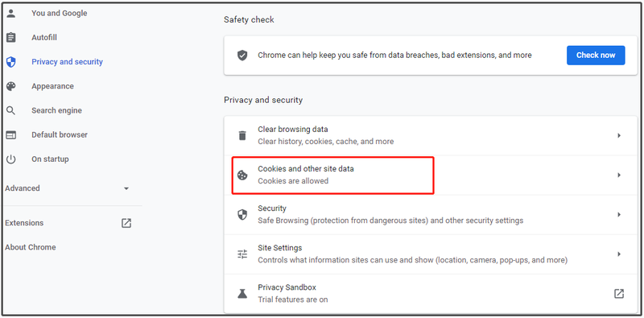Click the Search engine magnifier icon
Viewport: 644px width, 318px height.
coord(10,110)
